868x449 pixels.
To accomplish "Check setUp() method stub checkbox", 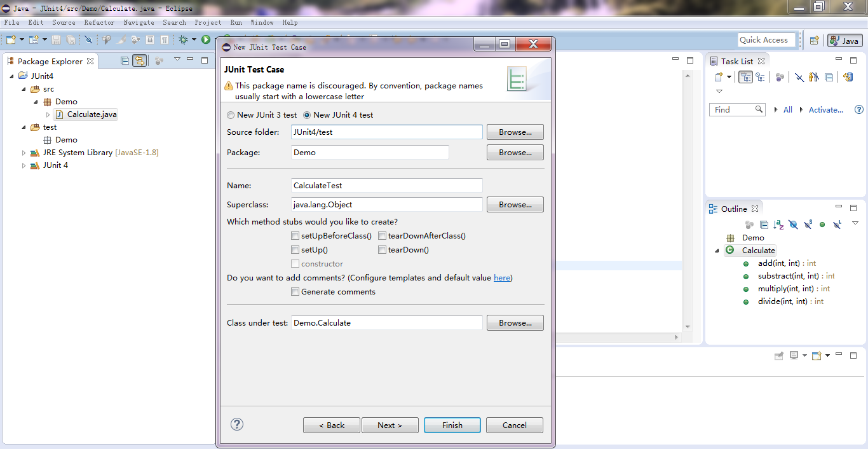I will coord(295,250).
